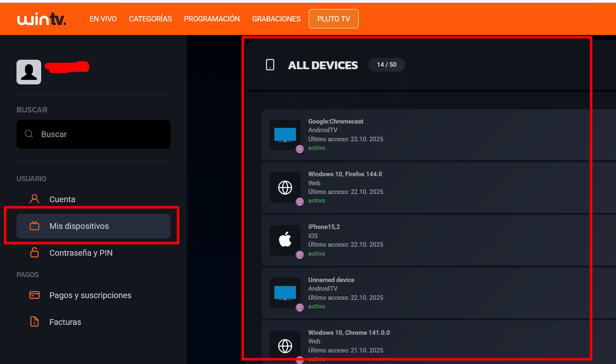Click the search magnifier icon
616x364 pixels.
click(29, 134)
